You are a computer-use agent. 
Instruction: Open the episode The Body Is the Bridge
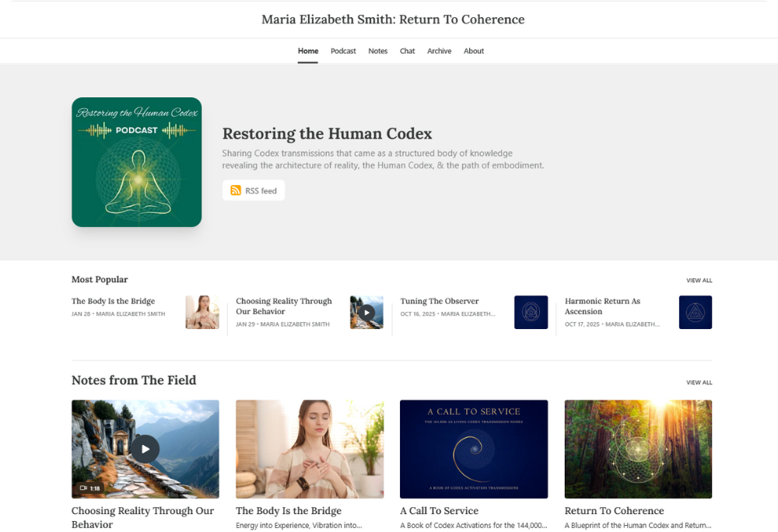(x=113, y=301)
